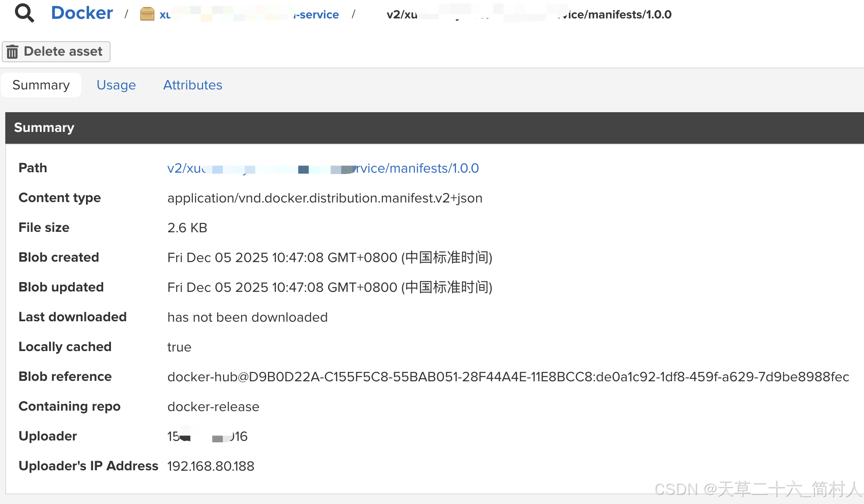Click the 'has not been downloaded' text
The image size is (864, 504).
247,317
